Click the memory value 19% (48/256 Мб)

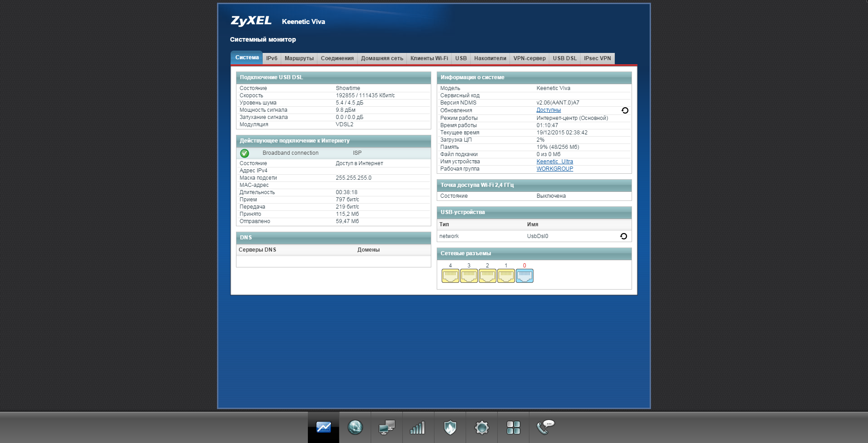[558, 147]
